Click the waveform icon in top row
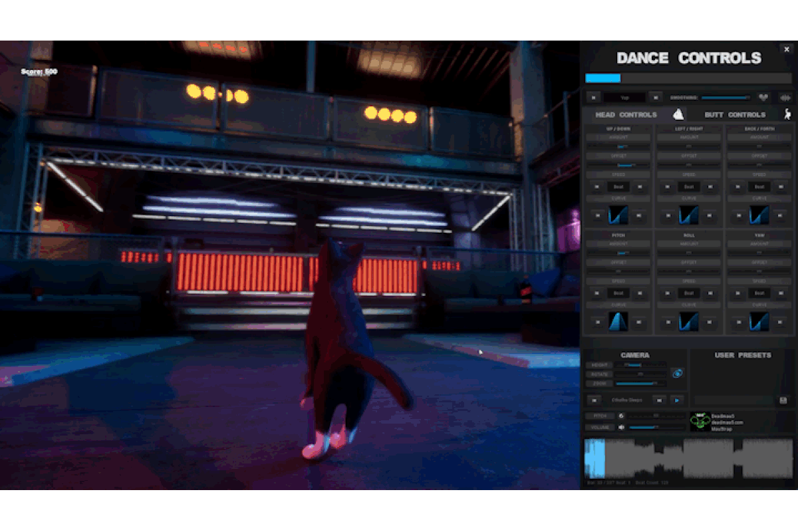This screenshot has width=798, height=532. (x=785, y=97)
